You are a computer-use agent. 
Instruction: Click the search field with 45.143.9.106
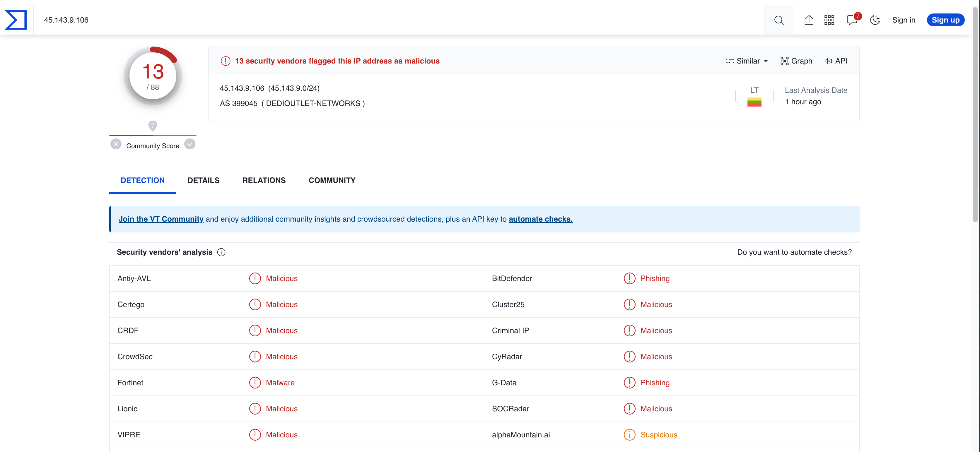tap(399, 20)
